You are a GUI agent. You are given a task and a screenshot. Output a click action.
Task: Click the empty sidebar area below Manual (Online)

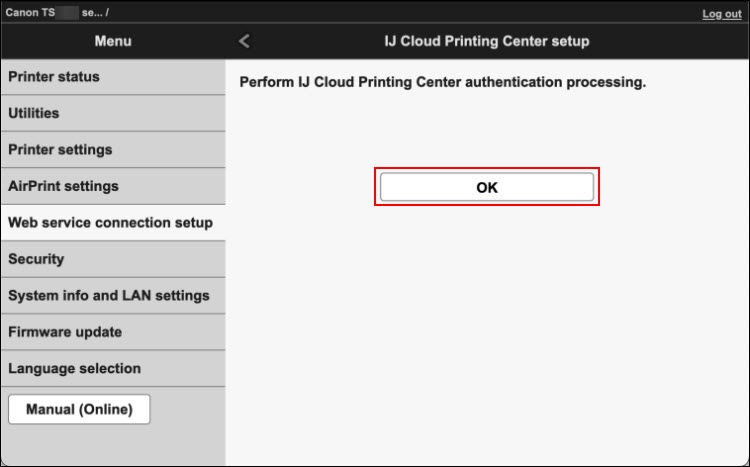pos(112,446)
